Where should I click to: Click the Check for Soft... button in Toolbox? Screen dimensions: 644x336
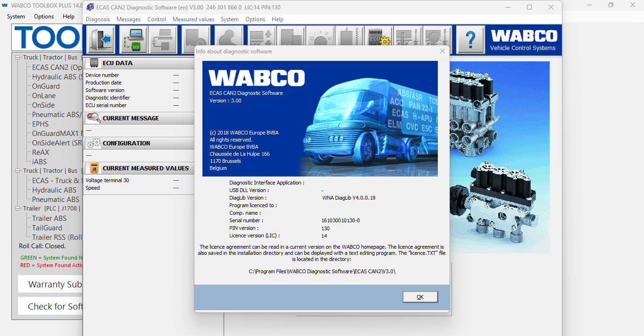pos(50,306)
